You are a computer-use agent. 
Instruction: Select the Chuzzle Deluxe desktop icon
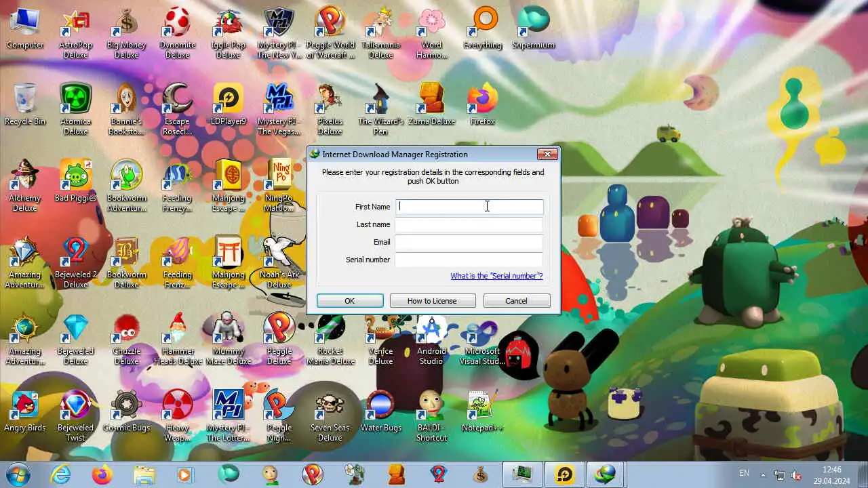pyautogui.click(x=126, y=339)
